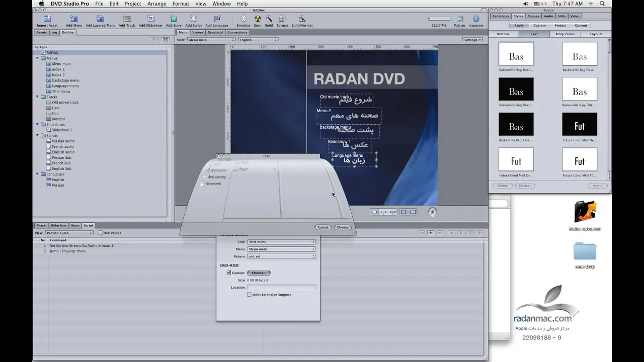Switch to the Assets tab
The height and width of the screenshot is (362, 644).
pos(41,32)
